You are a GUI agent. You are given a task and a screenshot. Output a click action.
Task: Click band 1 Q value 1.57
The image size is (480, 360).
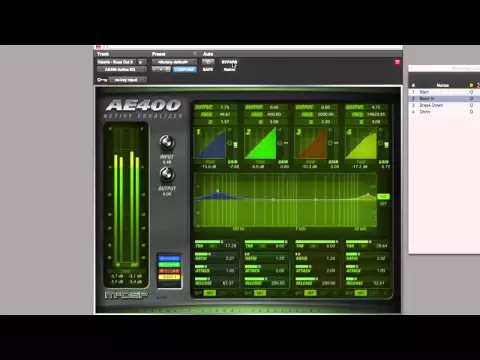pos(225,122)
